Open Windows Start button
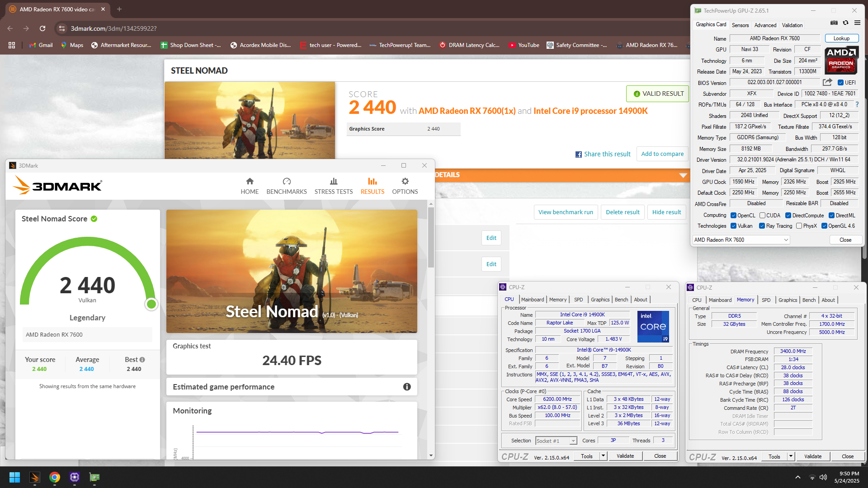This screenshot has height=488, width=868. point(14,477)
